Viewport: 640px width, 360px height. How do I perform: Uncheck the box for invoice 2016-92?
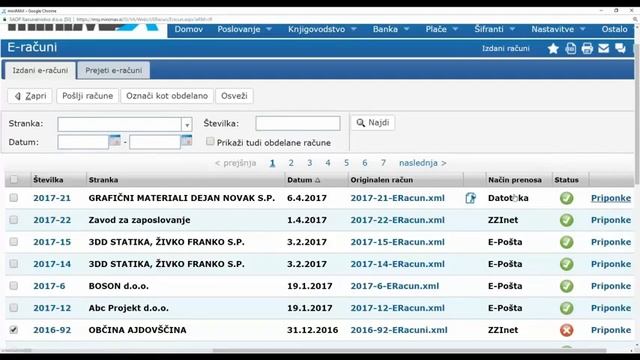(x=14, y=329)
